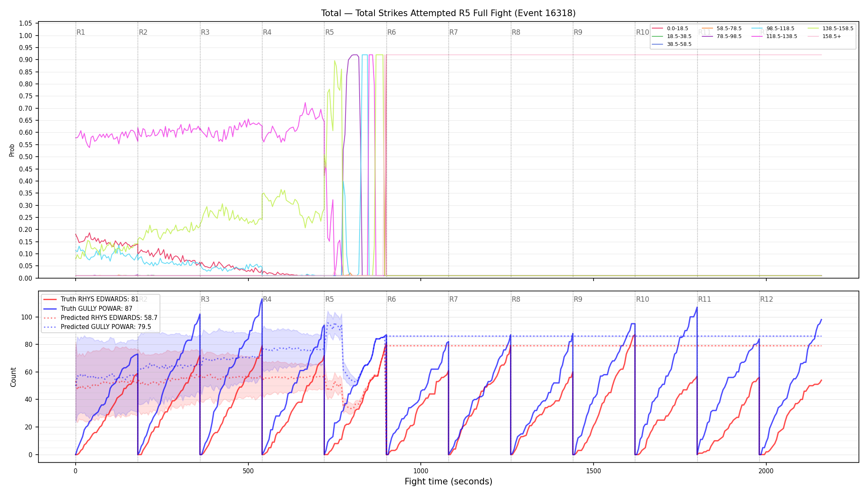Select the 118.5-138.5 legend label
Viewport: 868px width, 496px height.
coord(782,36)
